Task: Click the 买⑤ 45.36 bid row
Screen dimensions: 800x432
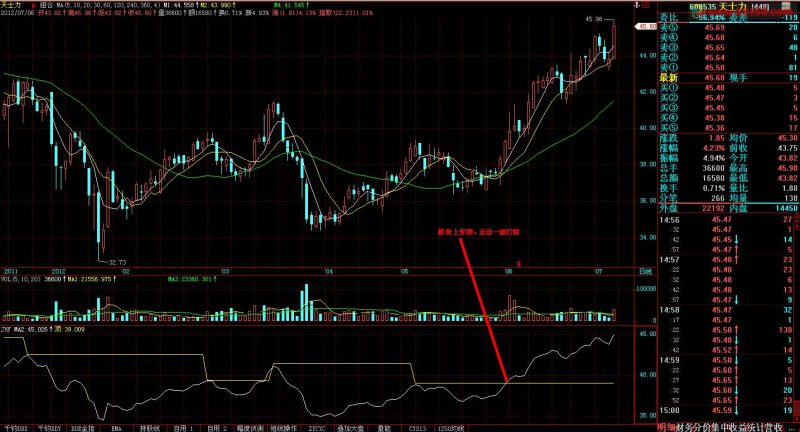Action: [728, 128]
